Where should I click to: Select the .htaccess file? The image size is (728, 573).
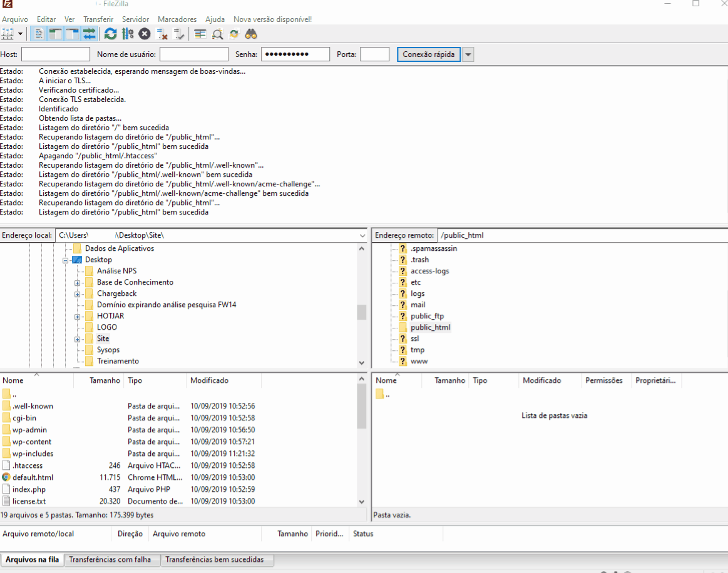[x=28, y=465]
